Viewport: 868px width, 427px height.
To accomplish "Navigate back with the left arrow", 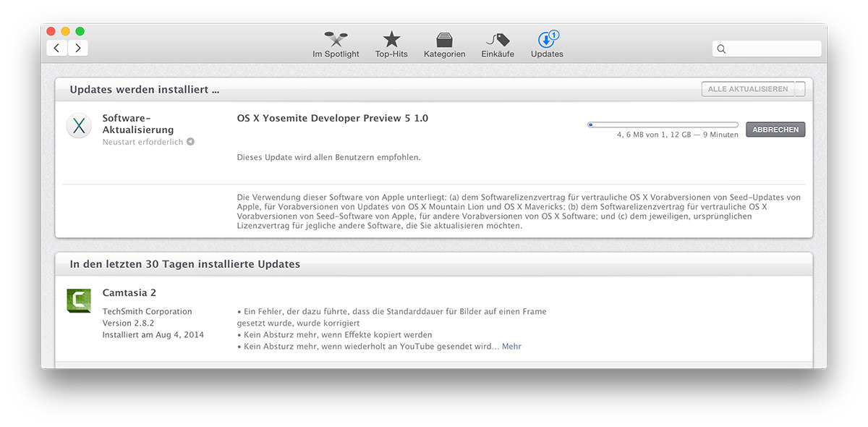I will tap(57, 48).
